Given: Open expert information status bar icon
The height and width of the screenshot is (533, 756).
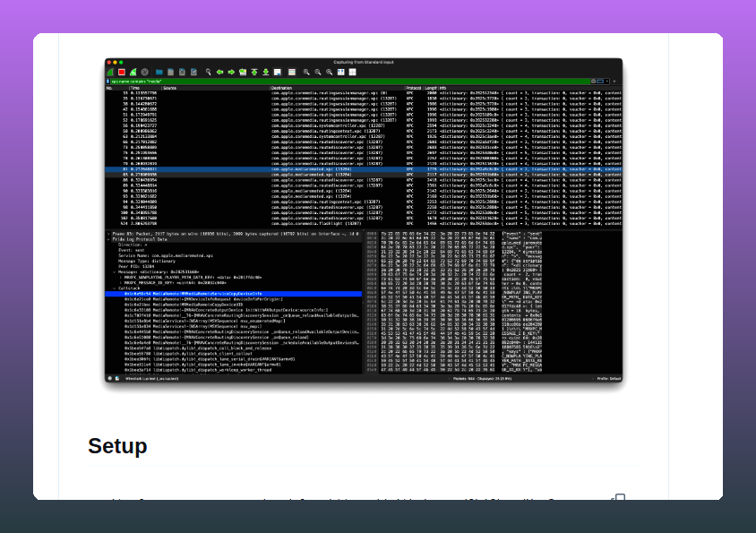Looking at the screenshot, I should coord(110,379).
